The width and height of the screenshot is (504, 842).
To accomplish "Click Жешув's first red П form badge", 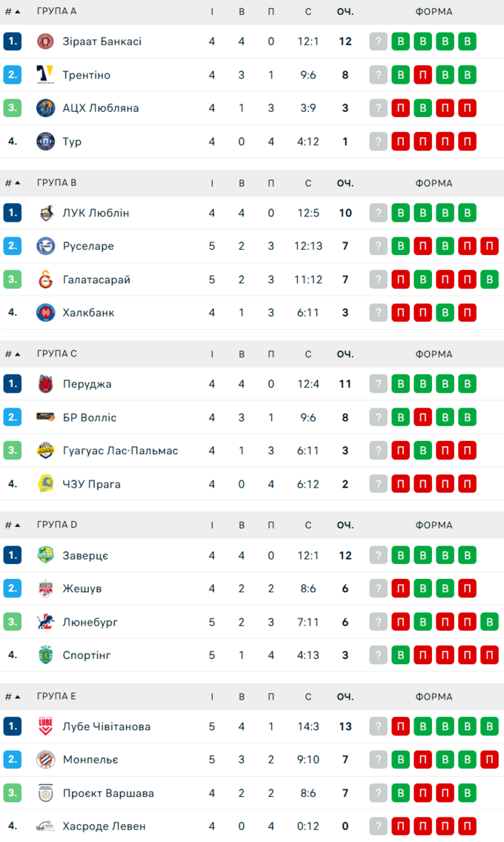I will (401, 589).
